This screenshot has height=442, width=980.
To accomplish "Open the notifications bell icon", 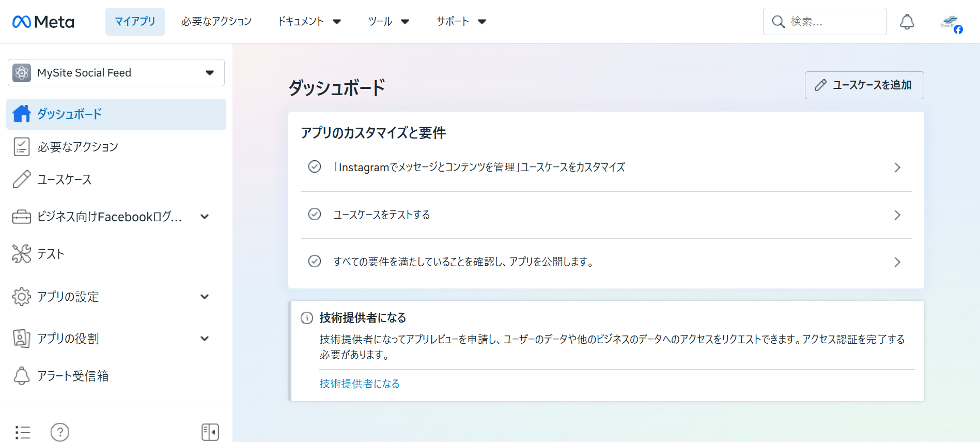I will pyautogui.click(x=907, y=22).
